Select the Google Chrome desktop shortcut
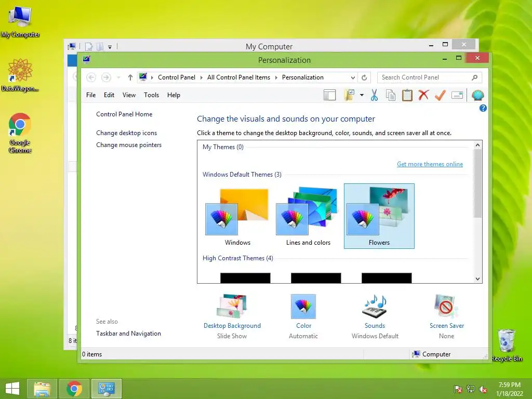This screenshot has height=399, width=532. click(20, 133)
